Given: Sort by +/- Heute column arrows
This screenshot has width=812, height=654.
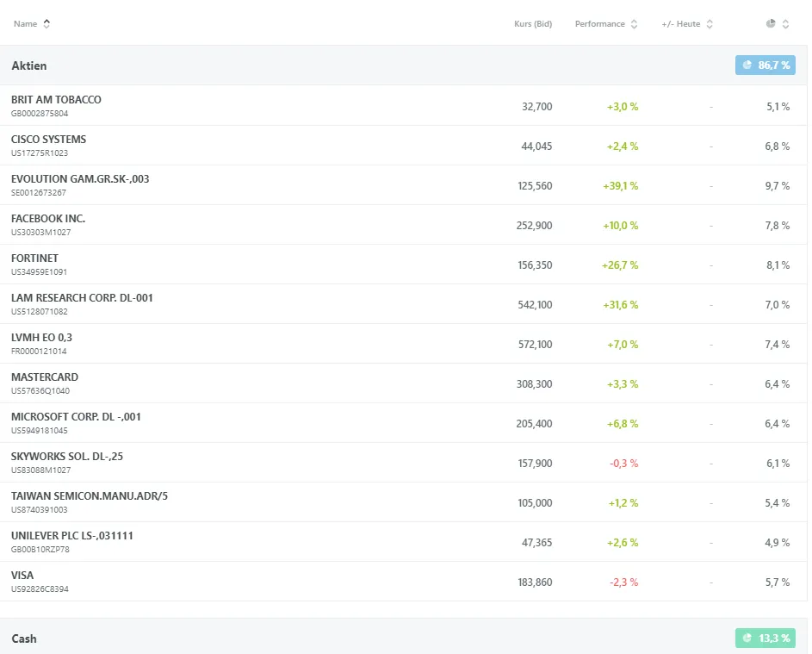Looking at the screenshot, I should click(710, 24).
